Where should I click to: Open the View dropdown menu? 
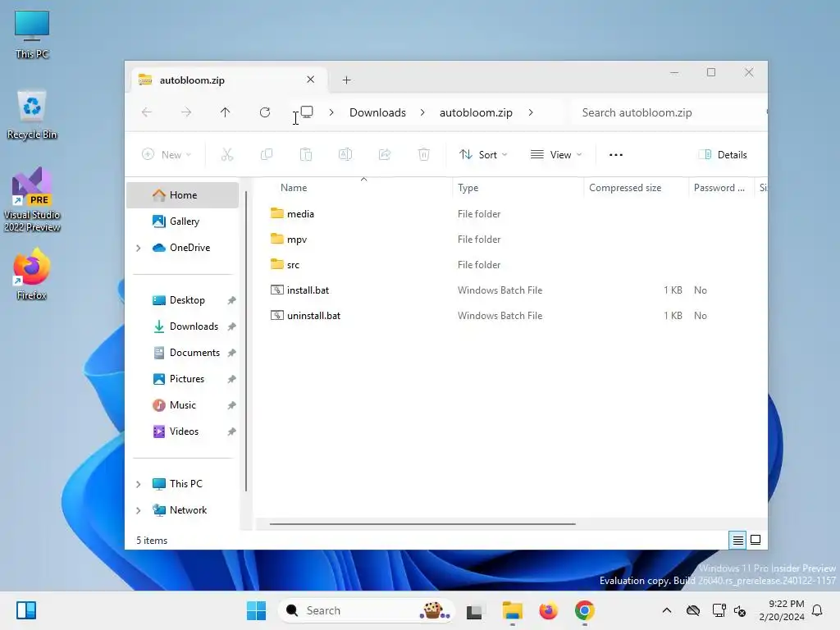556,155
